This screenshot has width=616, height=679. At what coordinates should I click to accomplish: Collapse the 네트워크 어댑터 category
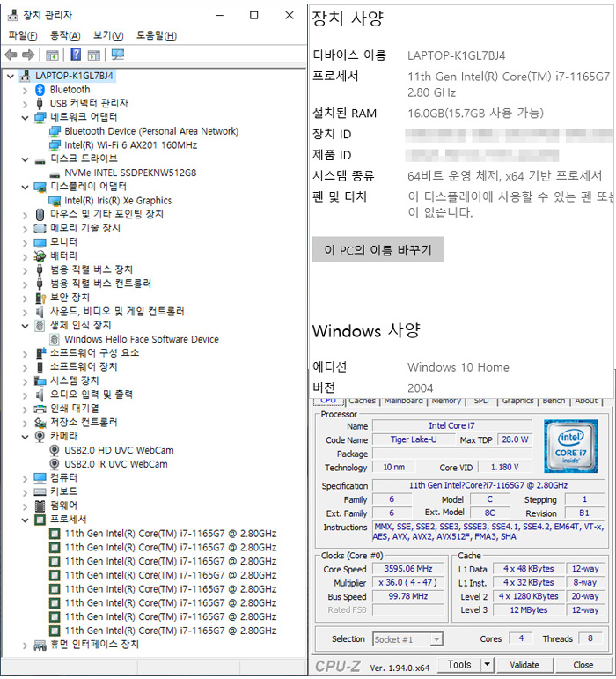coord(25,117)
